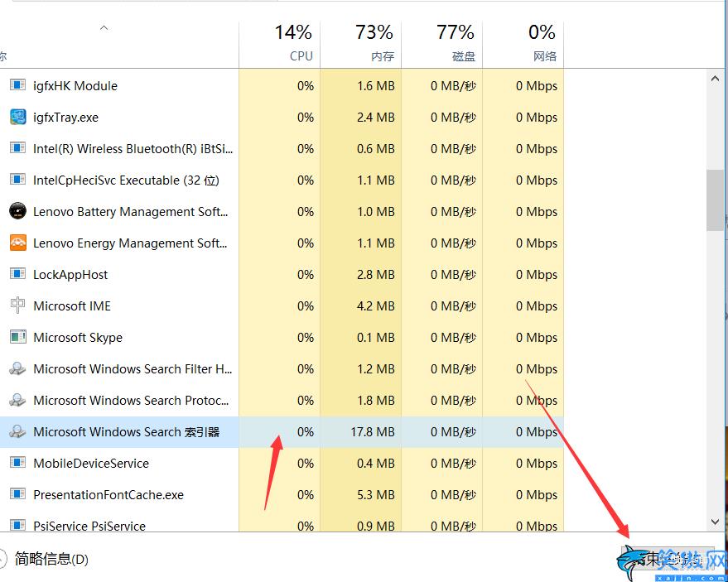The width and height of the screenshot is (728, 582).
Task: Click the igfxTray.exe monitor icon
Action: click(x=17, y=117)
